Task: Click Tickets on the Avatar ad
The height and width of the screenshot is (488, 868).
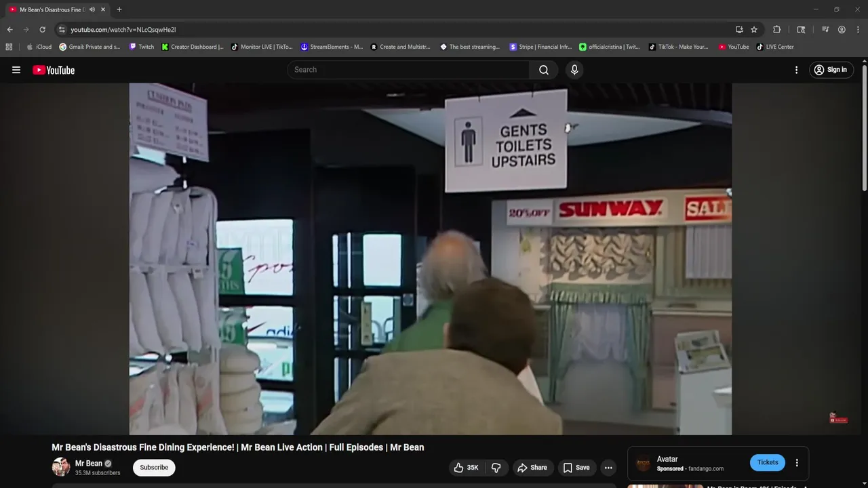Action: coord(768,462)
